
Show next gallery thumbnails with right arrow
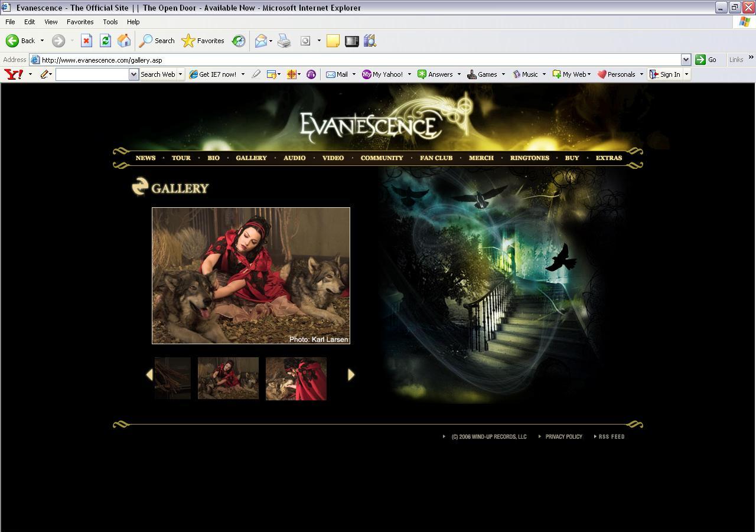(351, 374)
